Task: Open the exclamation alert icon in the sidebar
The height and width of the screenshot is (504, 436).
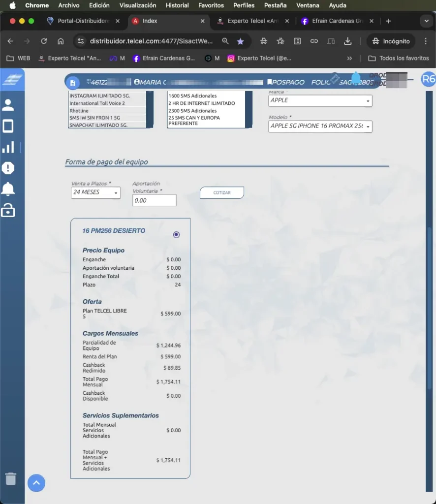Action: click(8, 168)
